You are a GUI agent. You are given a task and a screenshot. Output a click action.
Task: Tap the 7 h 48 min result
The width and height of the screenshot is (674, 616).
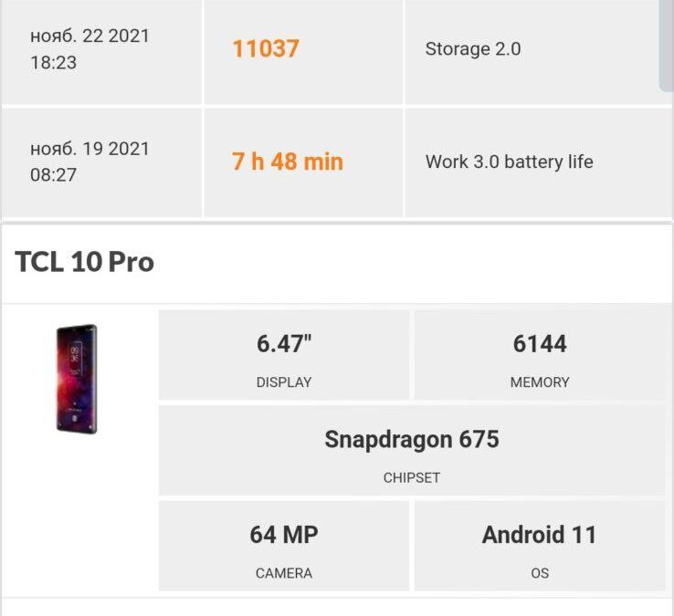click(x=288, y=162)
